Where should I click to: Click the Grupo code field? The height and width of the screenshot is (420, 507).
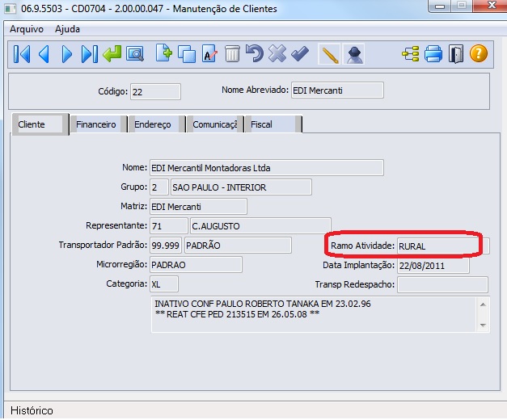(159, 187)
